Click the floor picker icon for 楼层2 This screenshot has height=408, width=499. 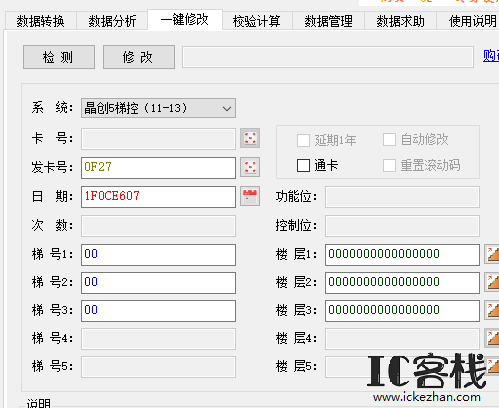click(492, 282)
